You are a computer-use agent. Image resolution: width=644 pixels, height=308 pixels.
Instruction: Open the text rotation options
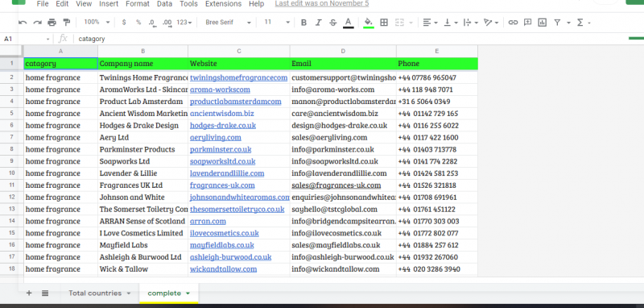(491, 23)
